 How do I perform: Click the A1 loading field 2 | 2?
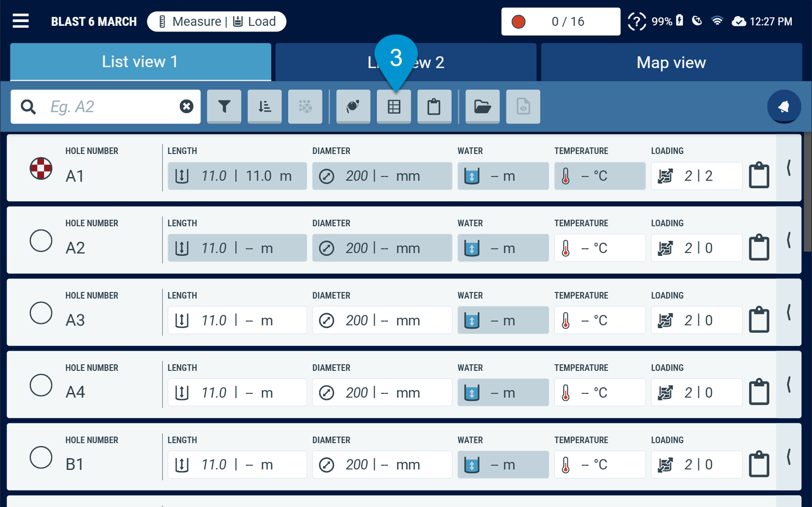click(697, 176)
